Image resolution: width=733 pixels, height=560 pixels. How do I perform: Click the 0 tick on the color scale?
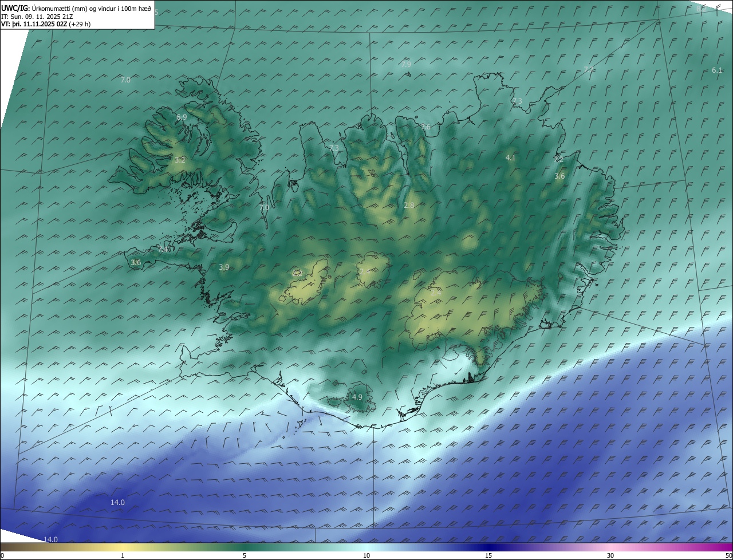[x=2, y=556]
